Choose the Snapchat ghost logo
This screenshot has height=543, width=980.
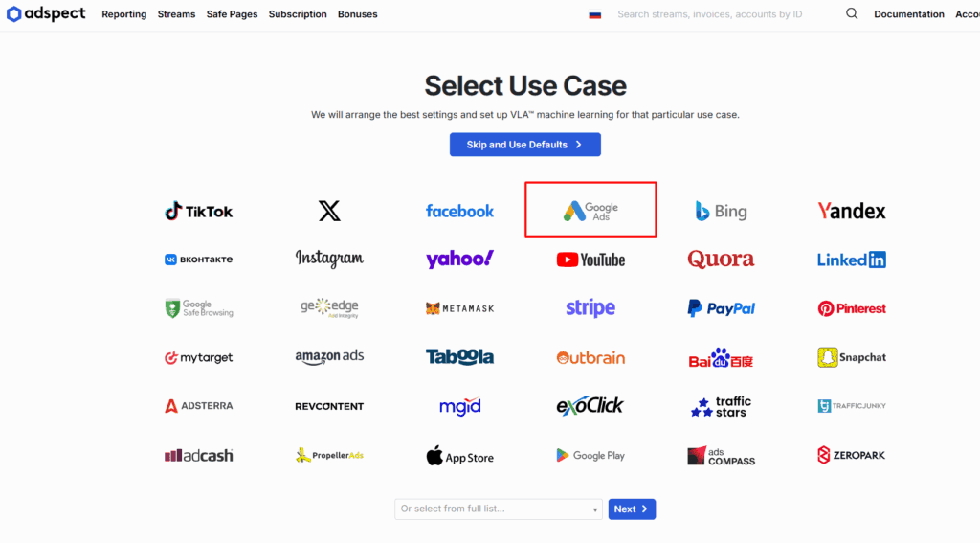click(x=827, y=357)
